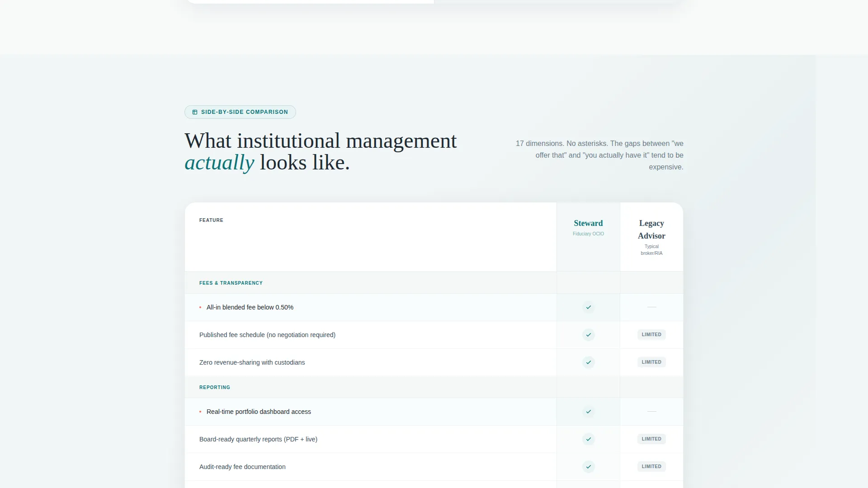Click the red dot beside Real-time portfolio dashboard access
Screen dimensions: 868x488
[200, 412]
